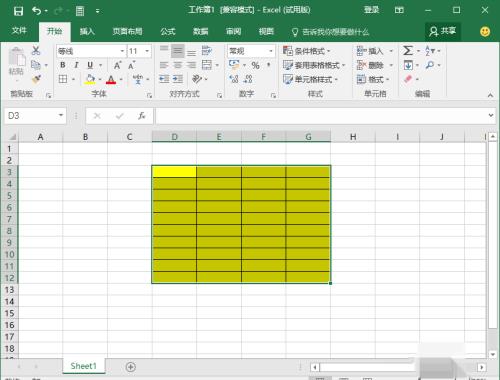Expand the number format dropdown
Screen dimensions: 500x380
click(x=271, y=51)
